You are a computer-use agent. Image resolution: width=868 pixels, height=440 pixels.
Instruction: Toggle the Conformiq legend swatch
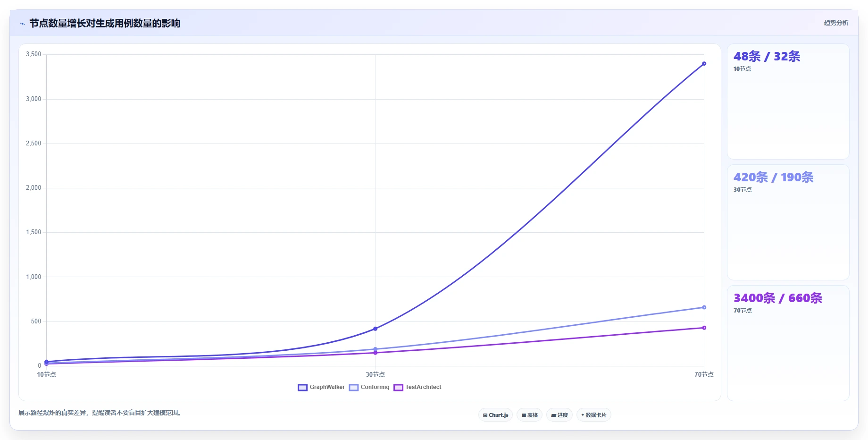click(x=354, y=388)
